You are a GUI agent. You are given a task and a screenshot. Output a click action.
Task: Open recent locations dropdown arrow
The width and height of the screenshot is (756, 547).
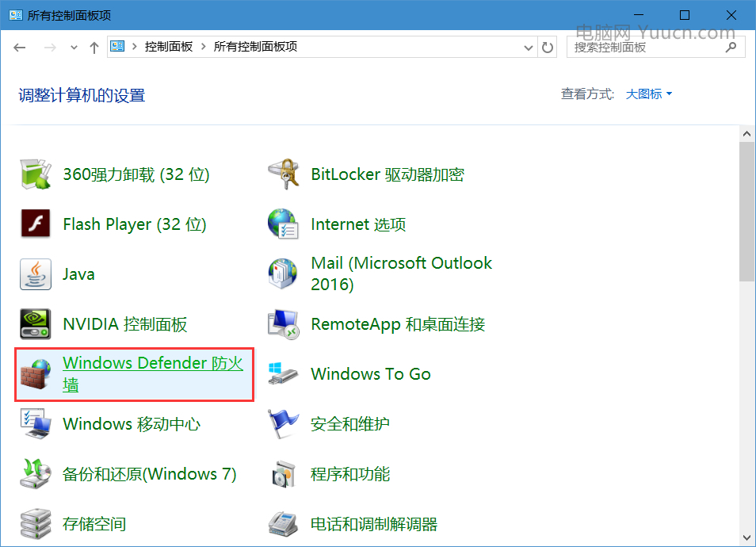click(74, 48)
